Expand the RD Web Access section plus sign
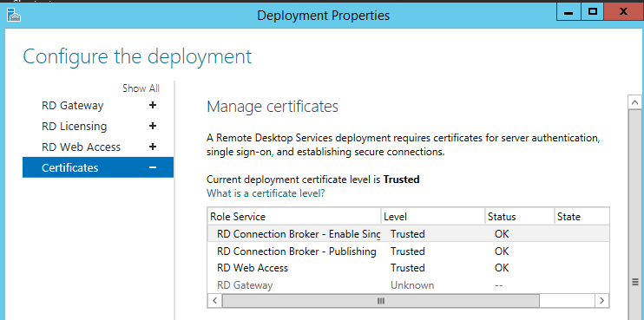 [153, 147]
